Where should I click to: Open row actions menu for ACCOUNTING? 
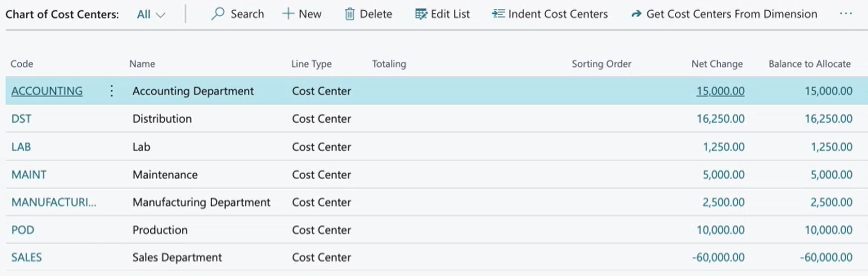point(111,91)
